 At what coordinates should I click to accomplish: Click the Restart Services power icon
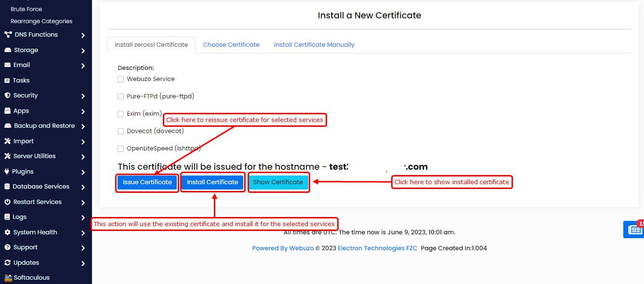(x=7, y=202)
